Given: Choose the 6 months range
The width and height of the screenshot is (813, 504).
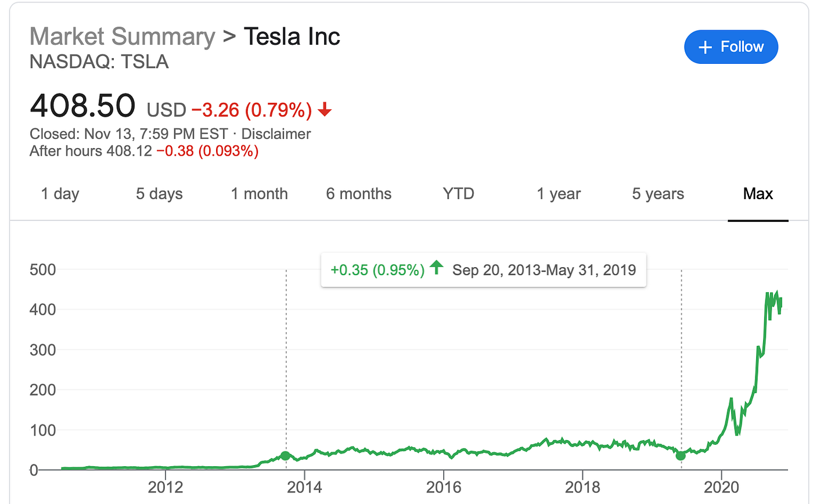Looking at the screenshot, I should coord(358,193).
